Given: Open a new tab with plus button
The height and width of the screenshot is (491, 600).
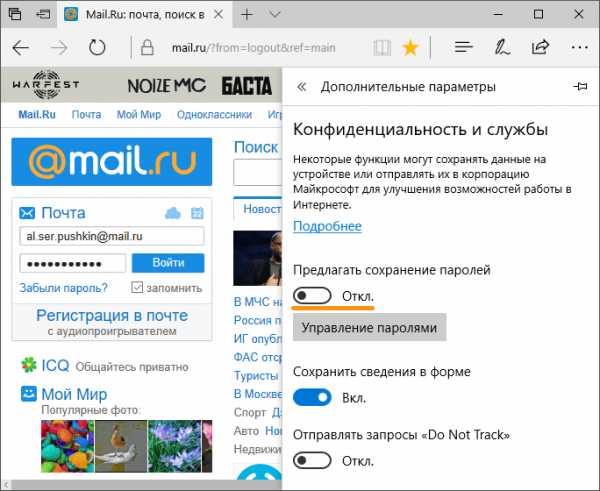Looking at the screenshot, I should point(247,15).
